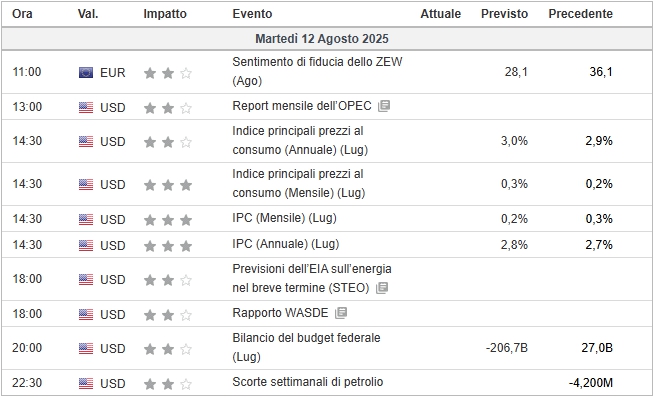The height and width of the screenshot is (402, 656).
Task: Click the Martedì 12 Agosto 2025 date row
Action: click(x=326, y=39)
